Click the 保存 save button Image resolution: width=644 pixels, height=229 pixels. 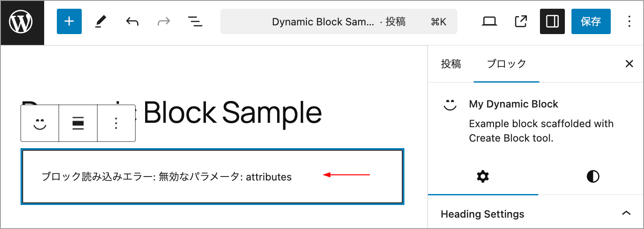tap(591, 21)
